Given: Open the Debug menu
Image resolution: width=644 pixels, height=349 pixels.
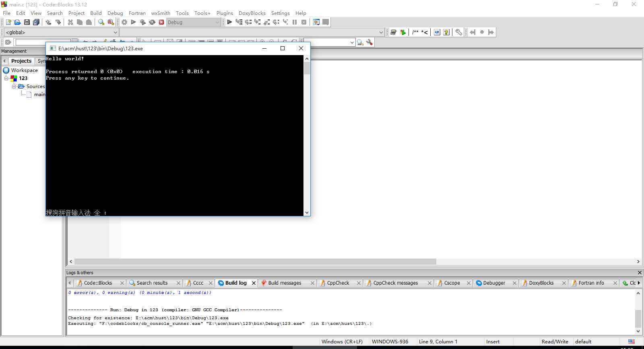Looking at the screenshot, I should click(x=115, y=13).
